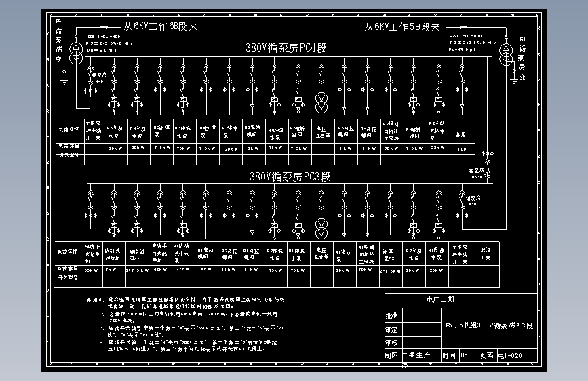
Task: Select the ground symbol beside left transformer
Action: coord(64,82)
